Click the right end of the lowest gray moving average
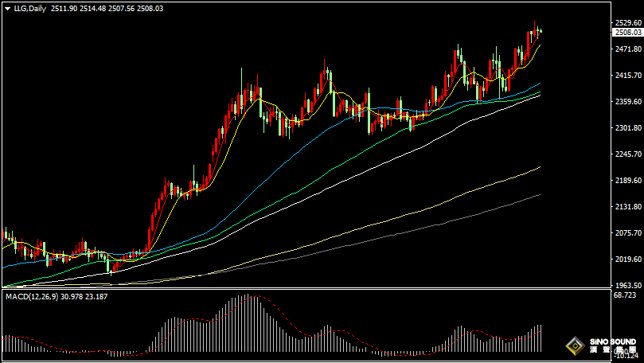Viewport: 644px width, 363px height. click(x=541, y=194)
